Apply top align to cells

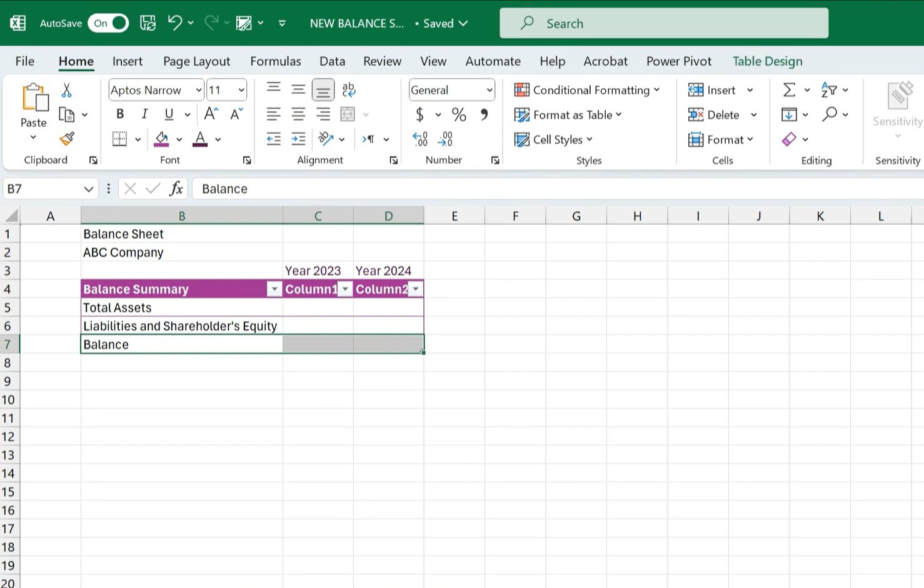pyautogui.click(x=273, y=89)
